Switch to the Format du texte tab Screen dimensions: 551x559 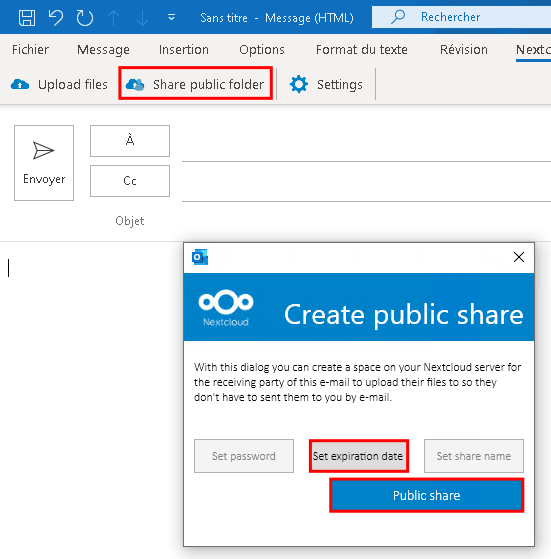click(x=361, y=50)
